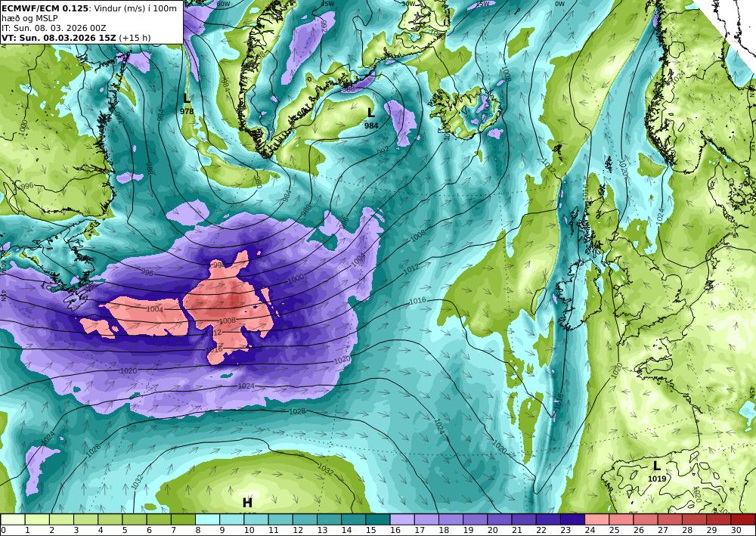Image resolution: width=756 pixels, height=536 pixels.
Task: Pick the legend swatch between 3 and 4
Action: 86,519
